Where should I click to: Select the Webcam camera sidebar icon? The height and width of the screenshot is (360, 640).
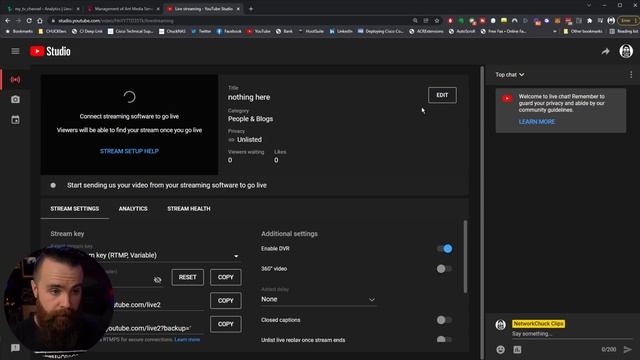[15, 99]
